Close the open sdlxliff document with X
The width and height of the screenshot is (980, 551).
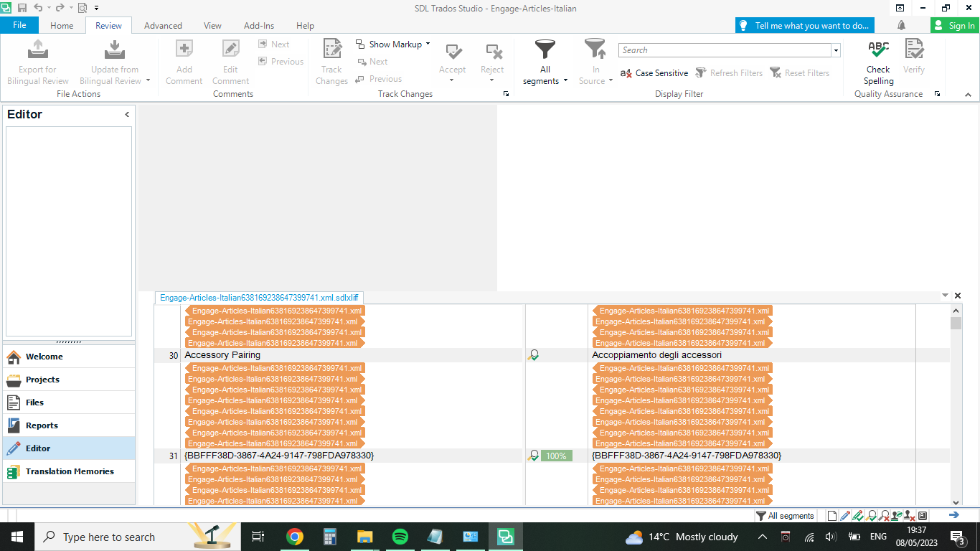[x=958, y=296]
